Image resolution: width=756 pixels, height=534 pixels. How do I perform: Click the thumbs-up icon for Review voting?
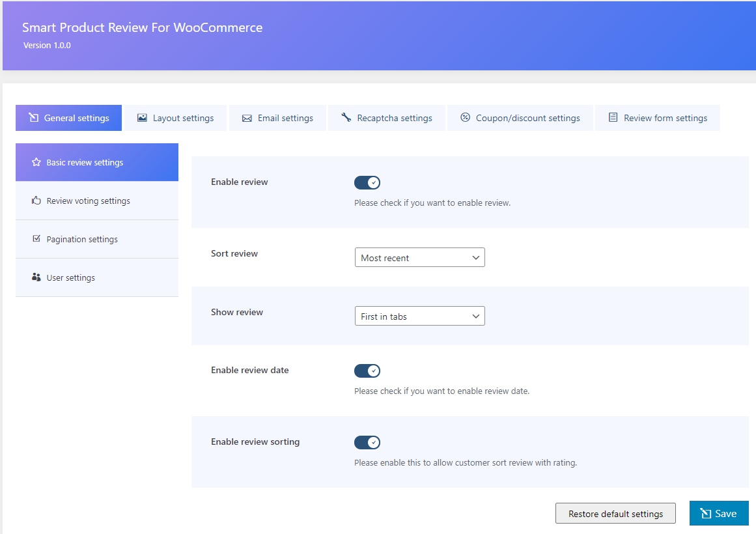click(36, 200)
